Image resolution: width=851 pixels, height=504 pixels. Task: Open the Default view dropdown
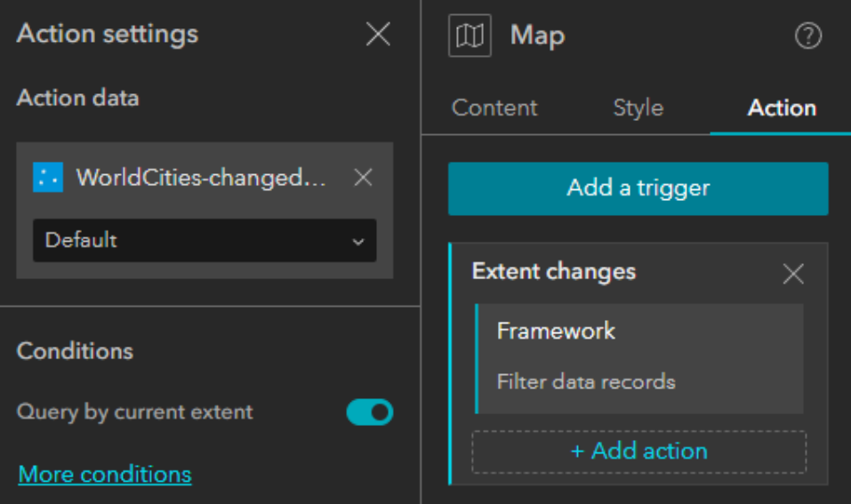(x=205, y=240)
